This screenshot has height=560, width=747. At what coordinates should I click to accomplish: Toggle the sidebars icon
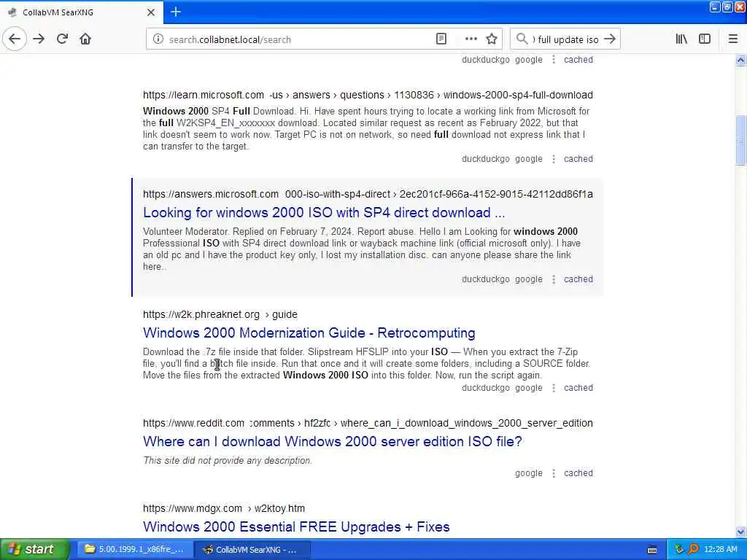tap(705, 39)
